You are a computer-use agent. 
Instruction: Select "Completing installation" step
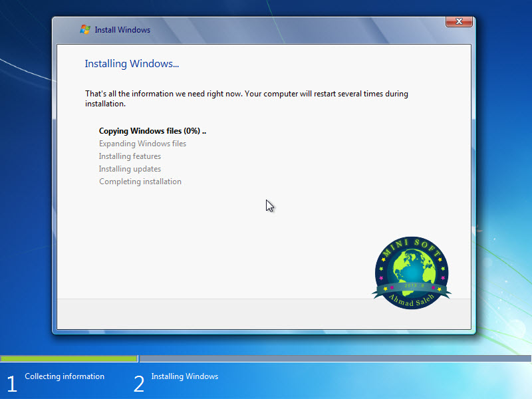(x=140, y=182)
